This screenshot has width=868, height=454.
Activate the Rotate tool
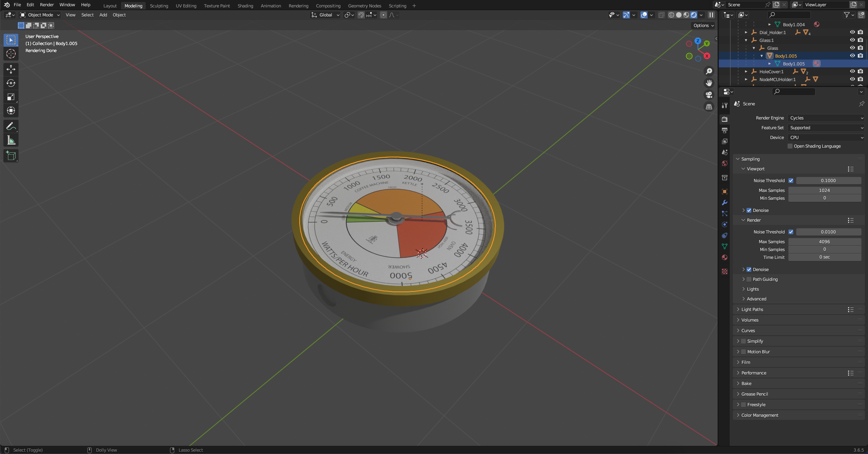pos(11,83)
